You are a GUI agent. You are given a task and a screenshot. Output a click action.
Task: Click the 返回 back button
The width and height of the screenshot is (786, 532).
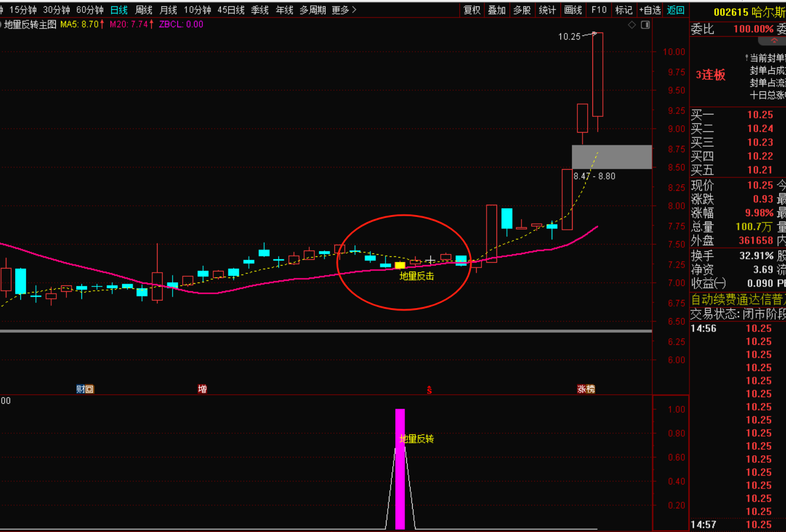[x=676, y=10]
